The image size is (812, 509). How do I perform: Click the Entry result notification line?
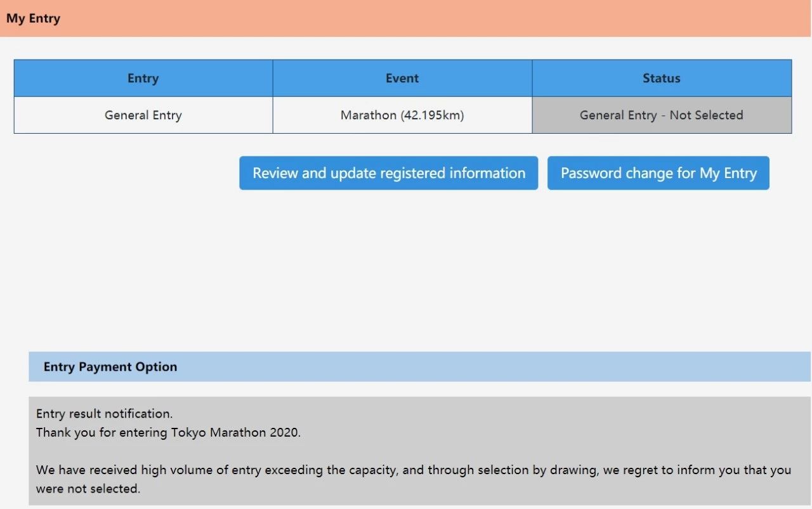coord(104,414)
